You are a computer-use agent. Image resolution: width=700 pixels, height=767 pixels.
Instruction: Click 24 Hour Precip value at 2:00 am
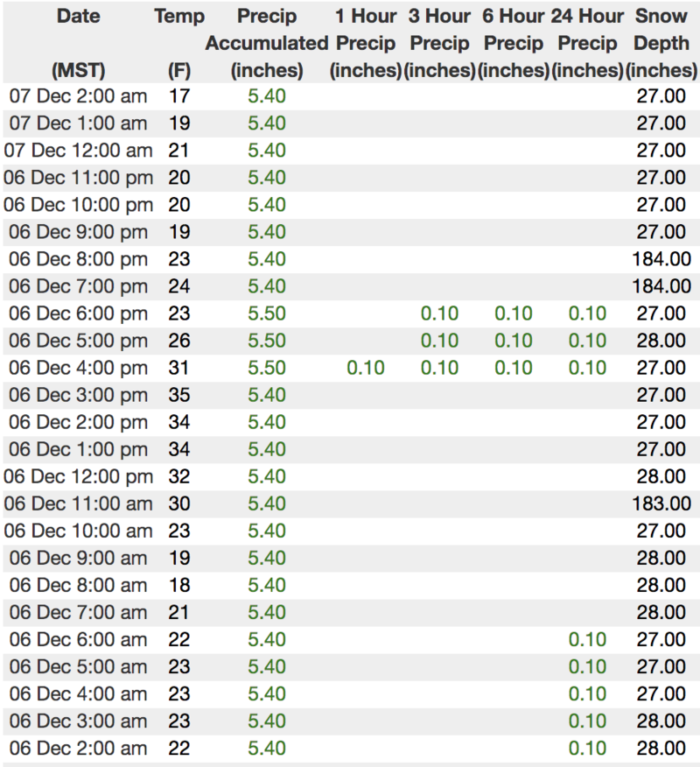pos(587,749)
